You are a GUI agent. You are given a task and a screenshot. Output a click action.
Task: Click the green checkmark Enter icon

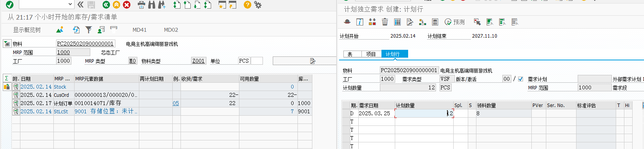coord(10,5)
